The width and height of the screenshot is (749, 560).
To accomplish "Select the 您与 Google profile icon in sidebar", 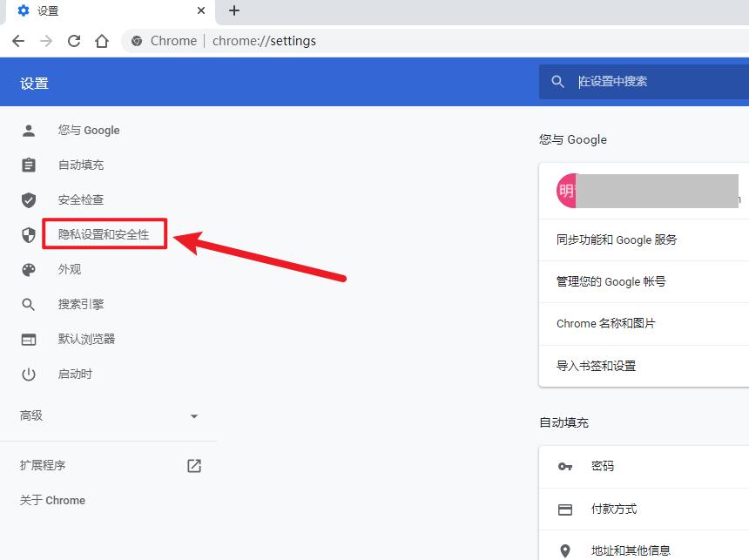I will coord(29,130).
